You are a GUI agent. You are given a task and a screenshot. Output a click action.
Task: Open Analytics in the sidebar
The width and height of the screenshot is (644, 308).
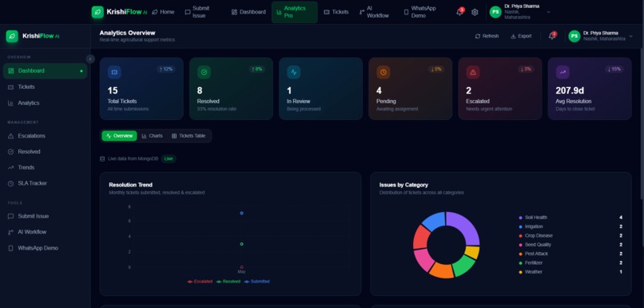coord(46,103)
